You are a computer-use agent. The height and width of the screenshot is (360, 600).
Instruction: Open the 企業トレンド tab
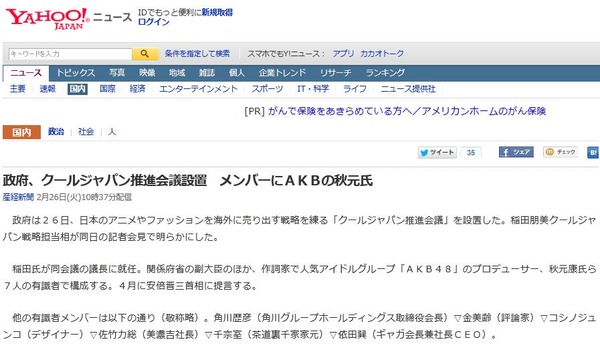[282, 73]
